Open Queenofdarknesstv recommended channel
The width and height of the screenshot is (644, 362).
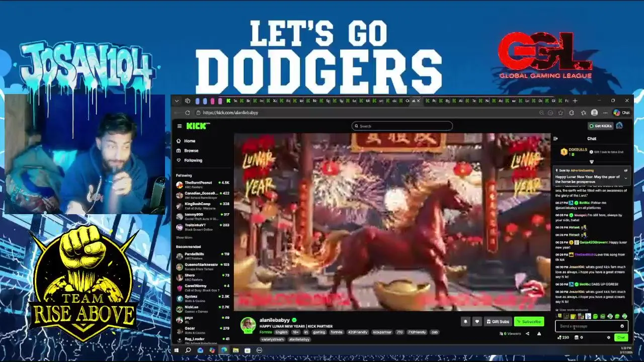click(x=203, y=266)
